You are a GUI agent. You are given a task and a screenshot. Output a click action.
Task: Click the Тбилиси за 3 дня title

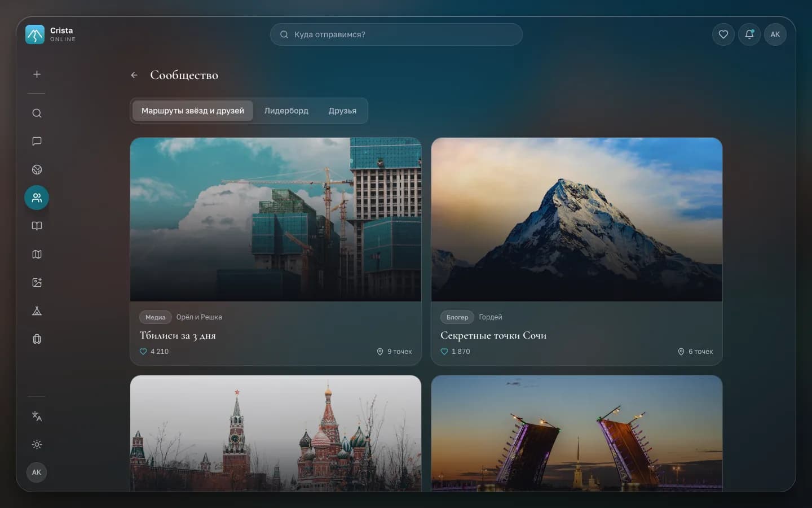click(178, 335)
